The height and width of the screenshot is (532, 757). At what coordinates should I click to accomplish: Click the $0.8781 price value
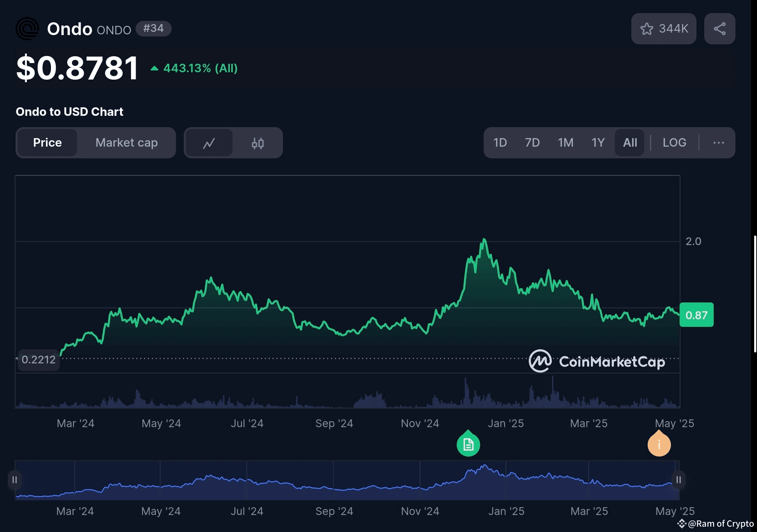coord(77,68)
